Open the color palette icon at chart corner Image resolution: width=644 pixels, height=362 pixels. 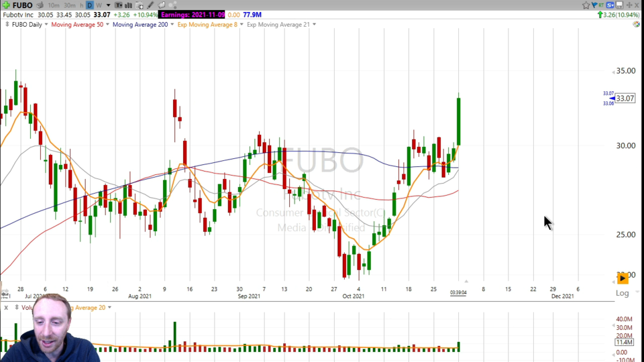click(x=636, y=24)
